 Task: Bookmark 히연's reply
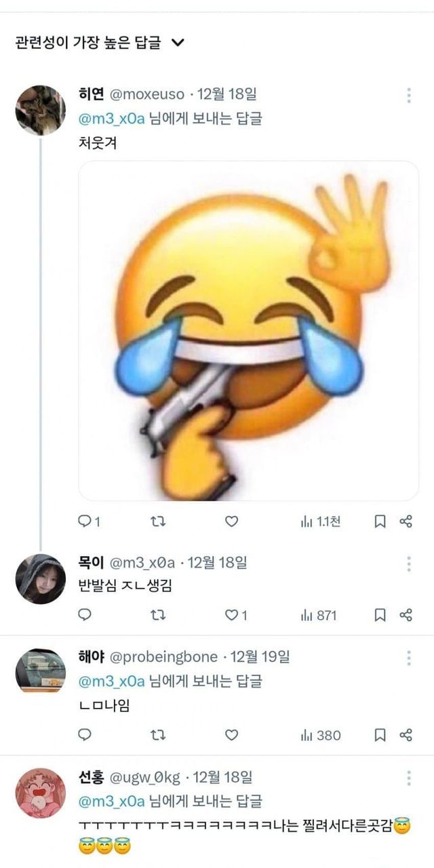[380, 521]
